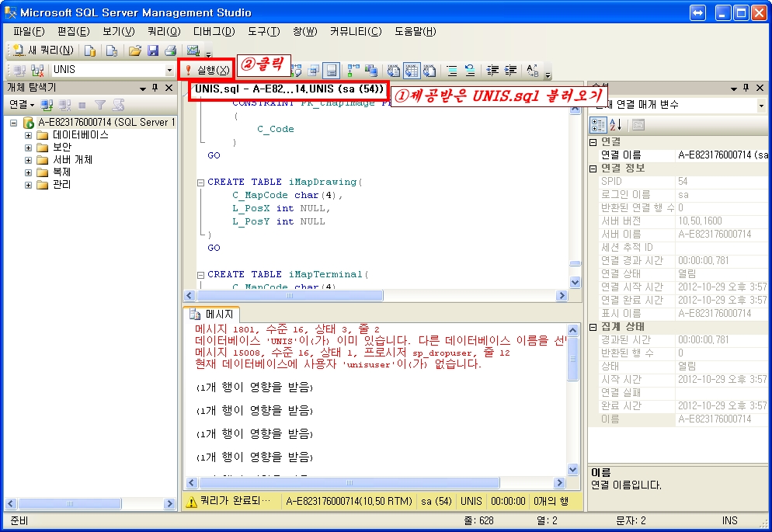Click the Print icon in the standard toolbar
This screenshot has height=532, width=772.
pyautogui.click(x=170, y=50)
